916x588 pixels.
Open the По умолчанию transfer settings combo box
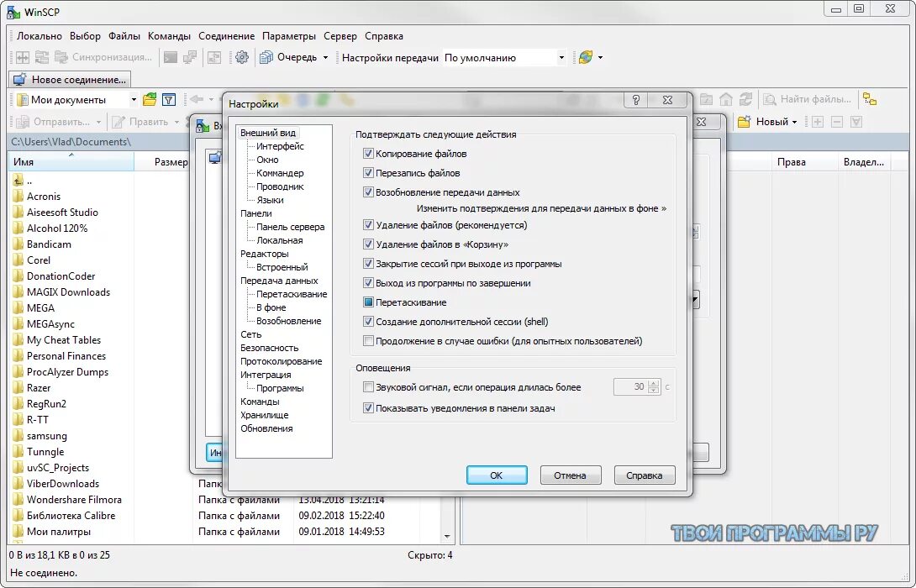(505, 58)
